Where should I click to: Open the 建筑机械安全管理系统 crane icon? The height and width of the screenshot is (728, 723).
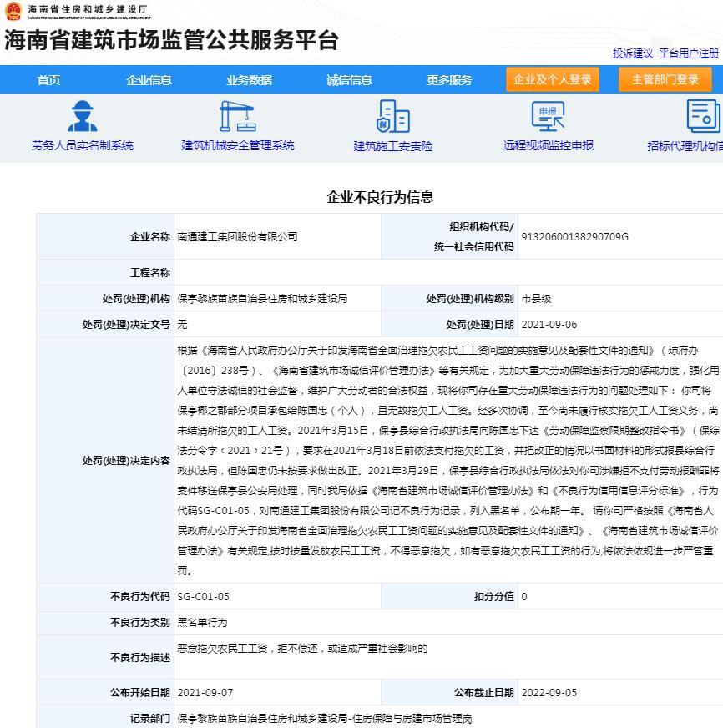(x=238, y=116)
